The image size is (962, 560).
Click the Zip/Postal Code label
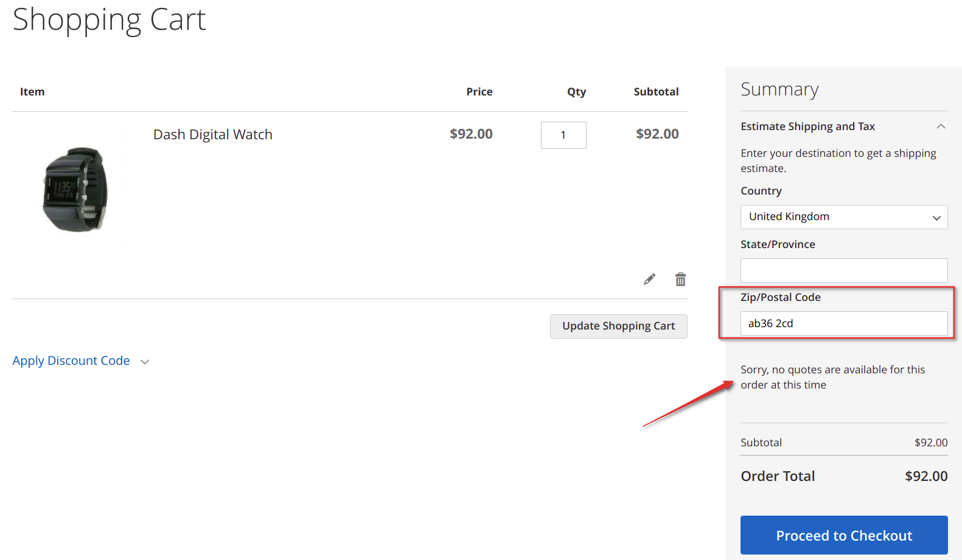[x=781, y=297]
